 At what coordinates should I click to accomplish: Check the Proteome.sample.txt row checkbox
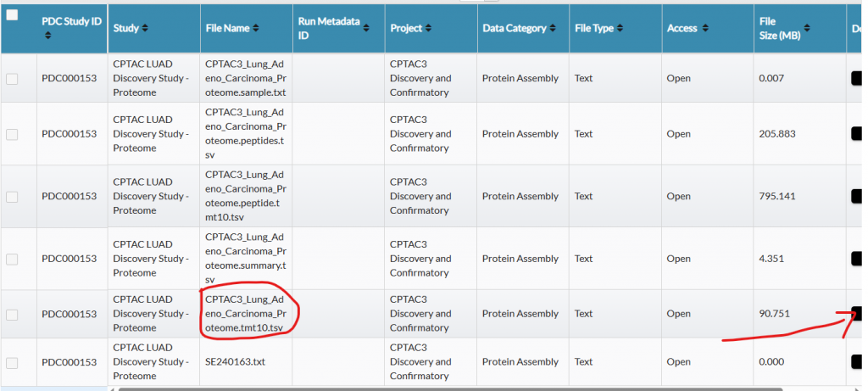[x=12, y=79]
